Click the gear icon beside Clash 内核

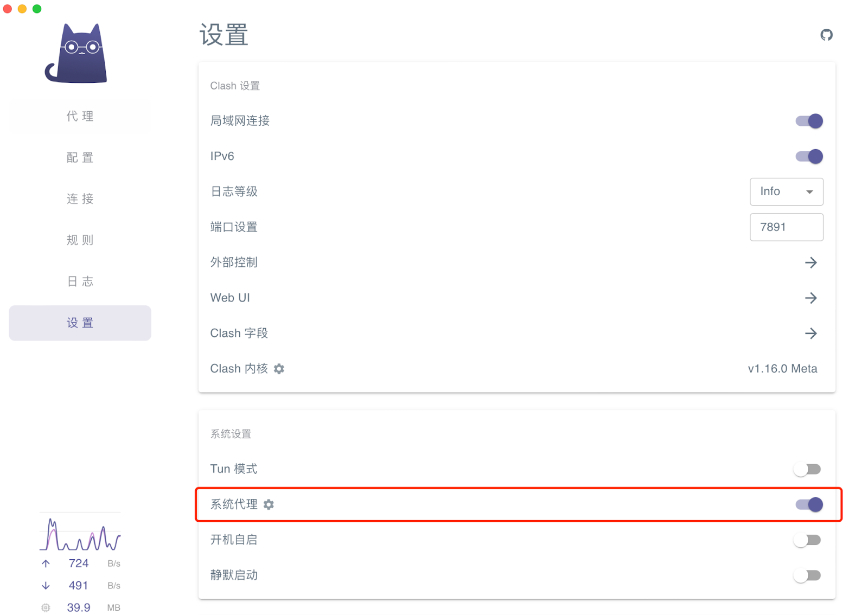(279, 369)
